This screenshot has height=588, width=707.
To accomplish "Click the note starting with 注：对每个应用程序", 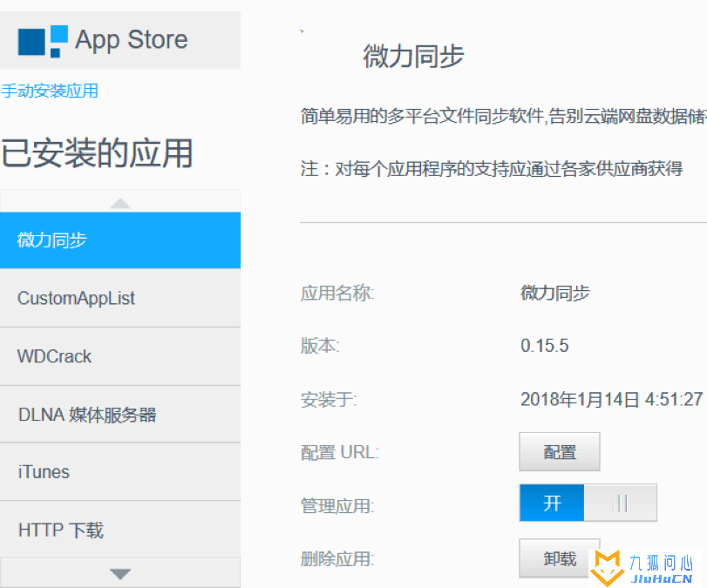I will click(492, 169).
